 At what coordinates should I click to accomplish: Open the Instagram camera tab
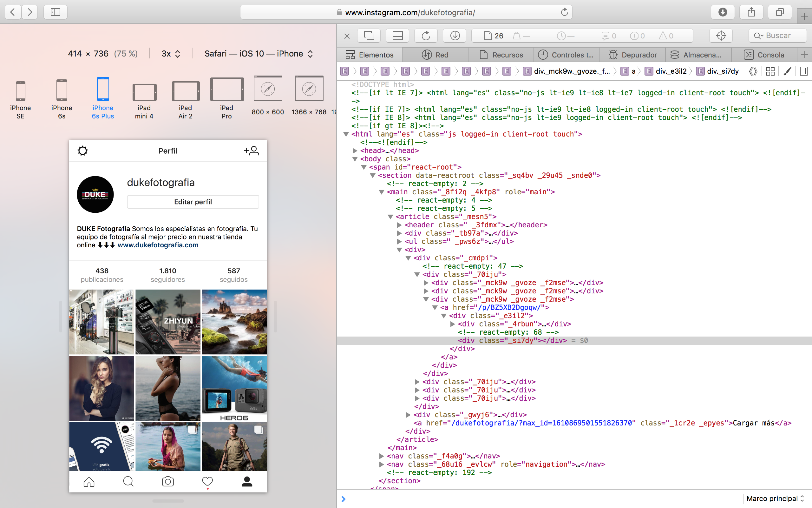[168, 482]
